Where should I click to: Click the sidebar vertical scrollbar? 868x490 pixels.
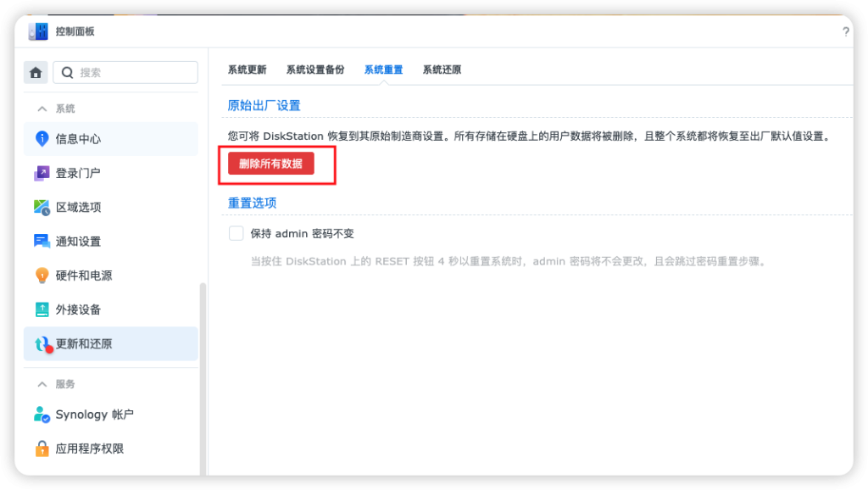203,379
